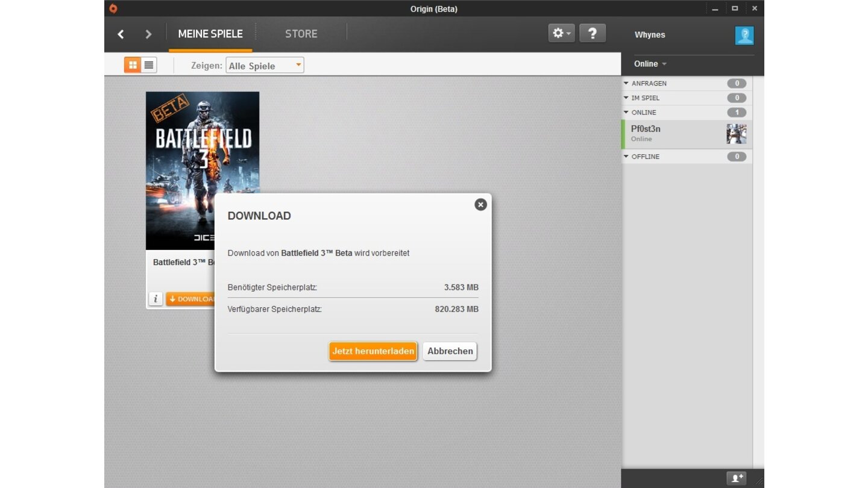Screen dimensions: 868x488
Task: Add a friend with the bottom icon
Action: click(736, 478)
